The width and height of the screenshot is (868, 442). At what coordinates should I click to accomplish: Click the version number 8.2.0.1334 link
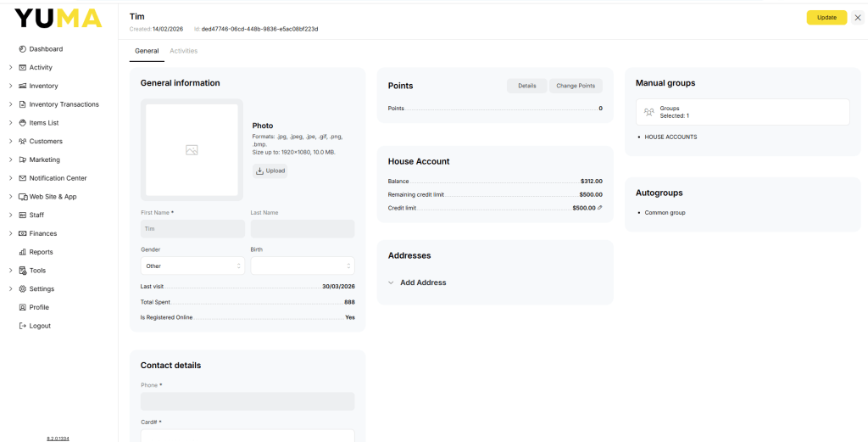58,438
